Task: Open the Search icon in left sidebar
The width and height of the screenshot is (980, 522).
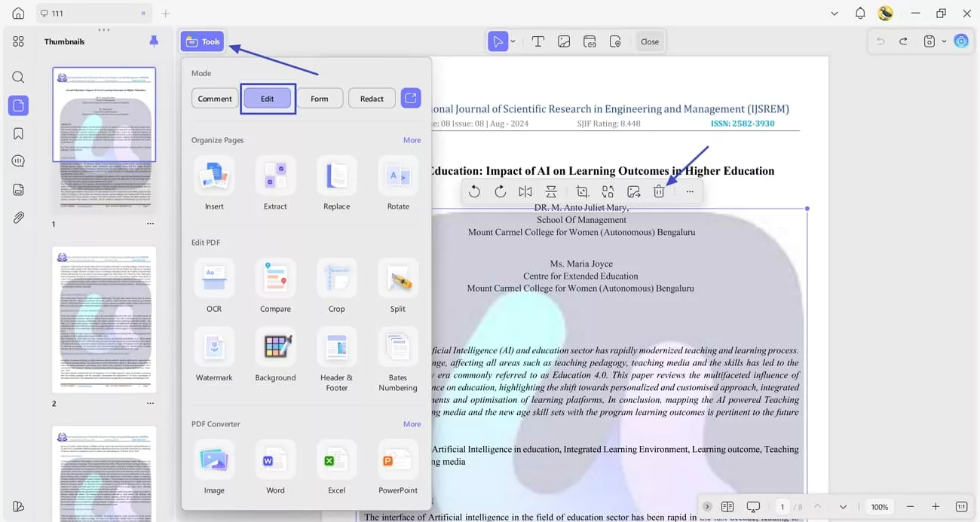Action: coord(18,77)
